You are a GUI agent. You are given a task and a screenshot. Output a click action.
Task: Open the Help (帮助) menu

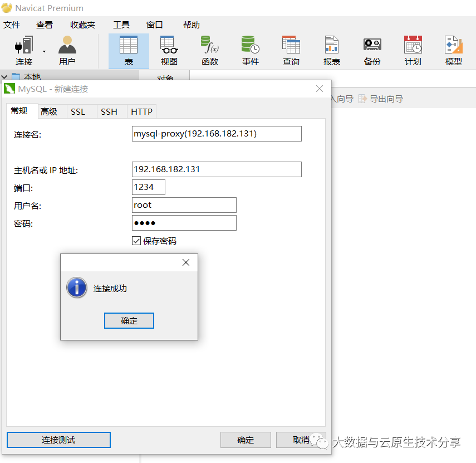click(192, 25)
